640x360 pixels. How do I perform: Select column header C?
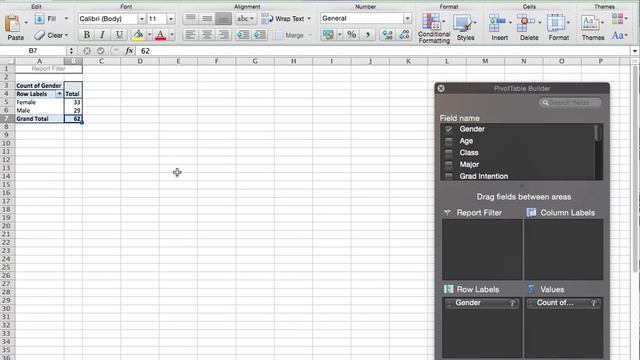[101, 61]
